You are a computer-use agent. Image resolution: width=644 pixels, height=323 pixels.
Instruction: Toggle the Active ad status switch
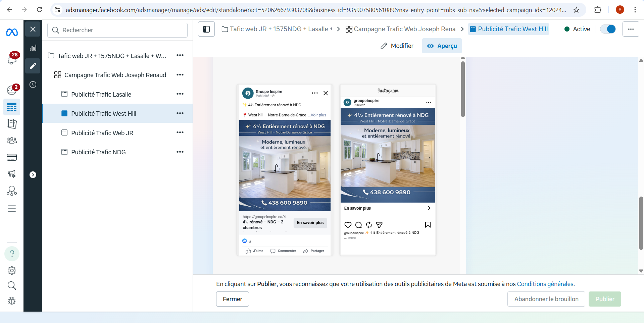click(608, 29)
